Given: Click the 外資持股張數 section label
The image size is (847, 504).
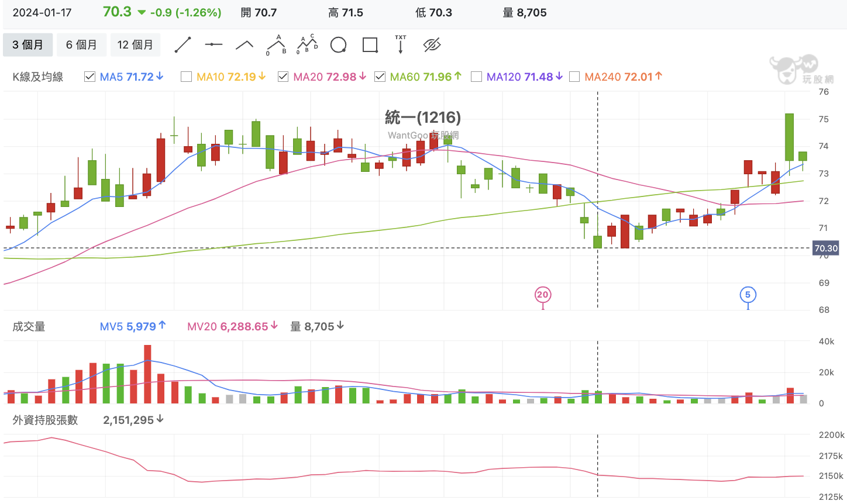Looking at the screenshot, I should click(45, 420).
